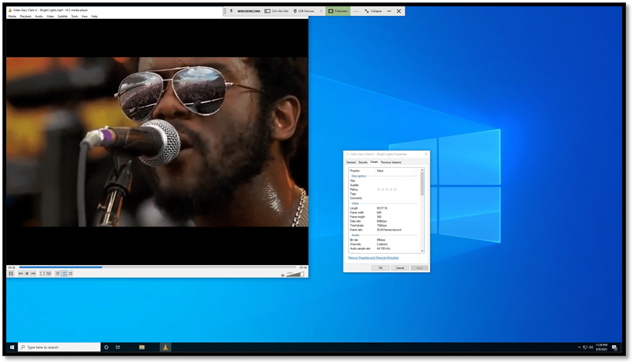The height and width of the screenshot is (364, 634).
Task: Mute audio using VLC speaker icon
Action: (x=283, y=275)
